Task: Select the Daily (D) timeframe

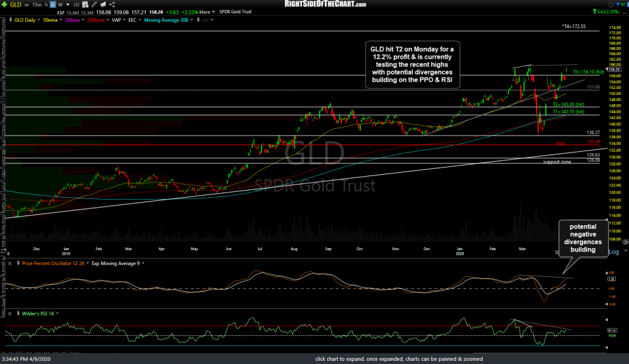Action: pos(53,5)
